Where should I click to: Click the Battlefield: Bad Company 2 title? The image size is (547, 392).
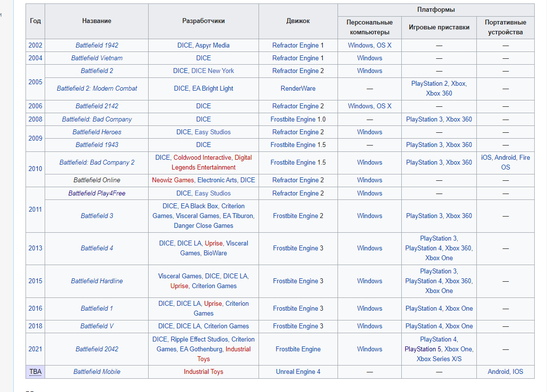[97, 162]
